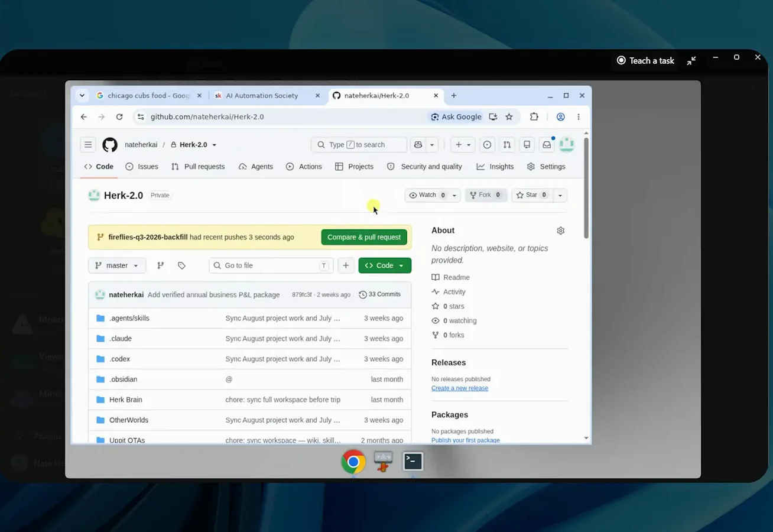The height and width of the screenshot is (532, 773).
Task: Toggle the Teach a task recorder
Action: tap(645, 60)
